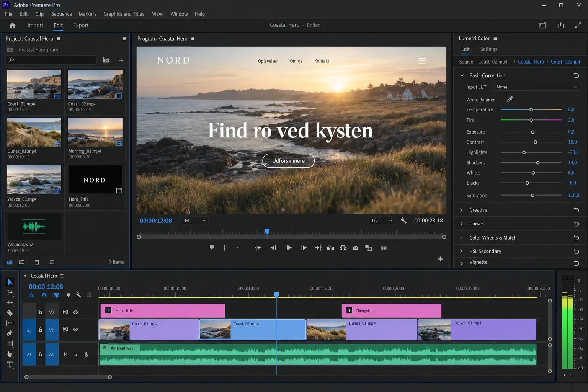Screen dimensions: 588x392
Task: Switch to the Export tab
Action: (x=81, y=25)
